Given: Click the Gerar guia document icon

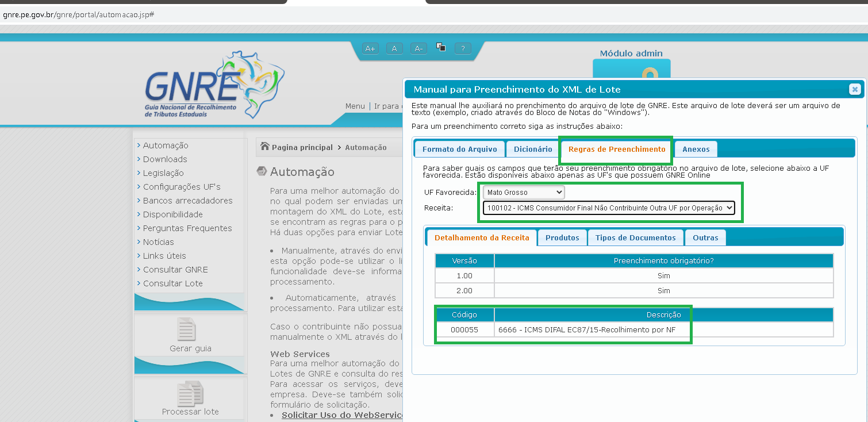Looking at the screenshot, I should (186, 329).
